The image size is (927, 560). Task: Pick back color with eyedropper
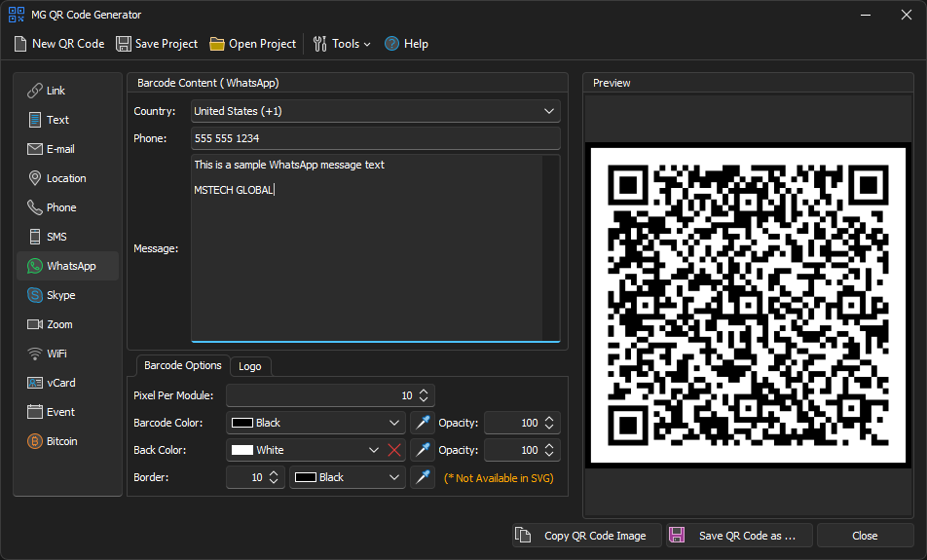423,450
